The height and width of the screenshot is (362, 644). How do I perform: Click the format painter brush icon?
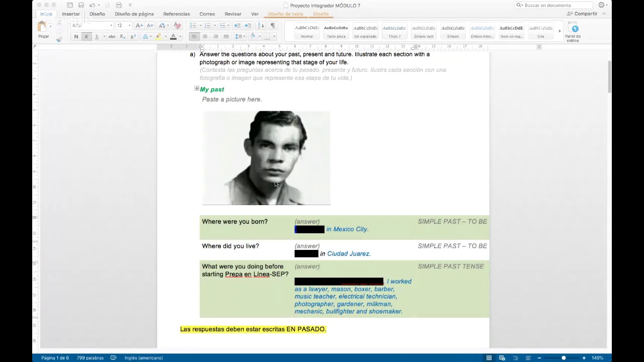coord(59,39)
